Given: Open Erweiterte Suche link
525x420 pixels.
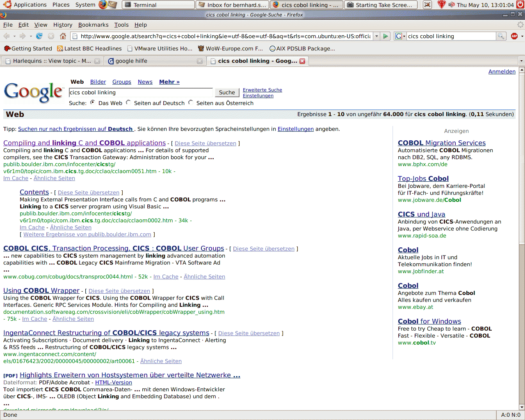Looking at the screenshot, I should pos(262,90).
